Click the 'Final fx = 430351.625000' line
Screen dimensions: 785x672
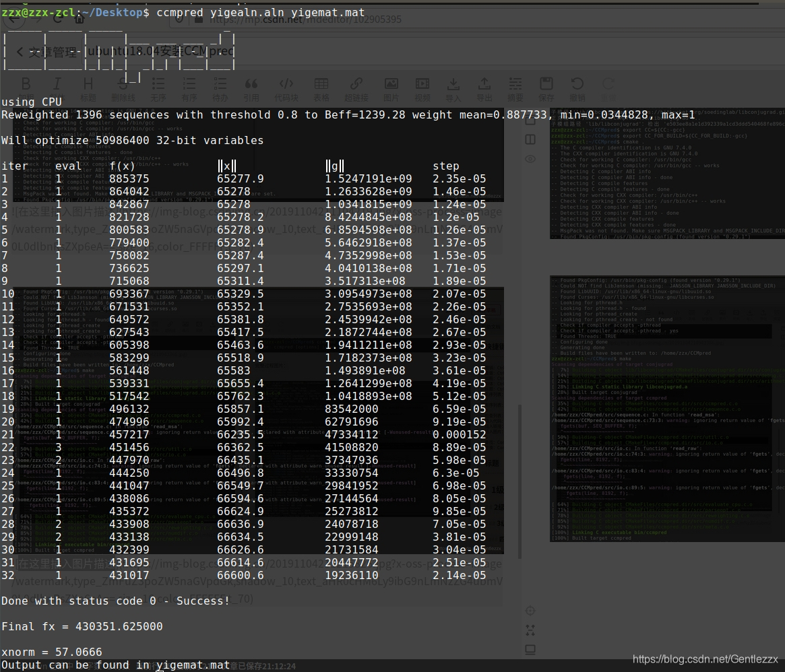82,626
